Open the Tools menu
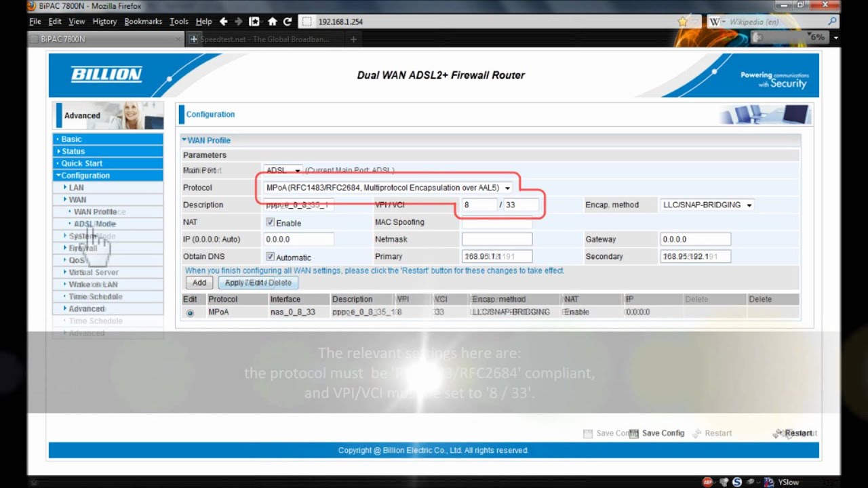Screen dimensions: 868x488 tap(179, 22)
